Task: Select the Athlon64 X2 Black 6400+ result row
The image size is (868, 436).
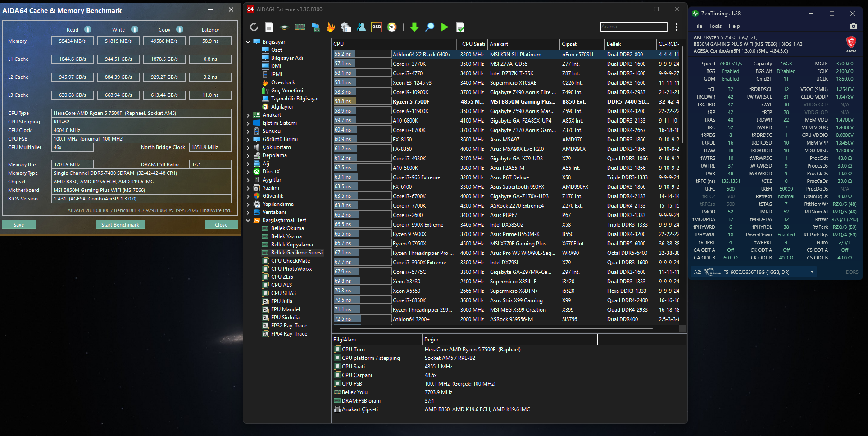Action: coord(506,54)
